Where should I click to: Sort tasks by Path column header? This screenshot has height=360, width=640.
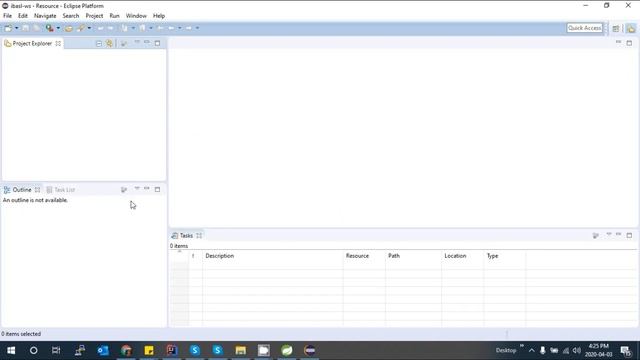(x=413, y=256)
